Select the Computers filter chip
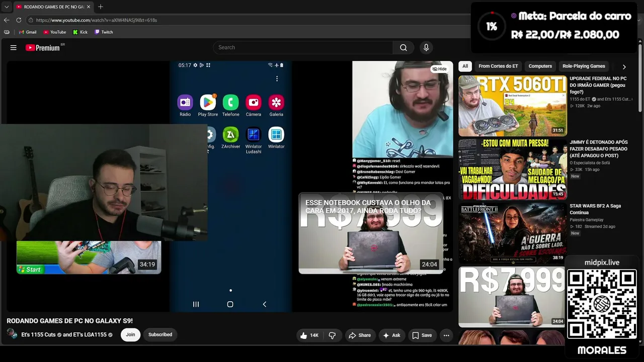 pyautogui.click(x=540, y=66)
